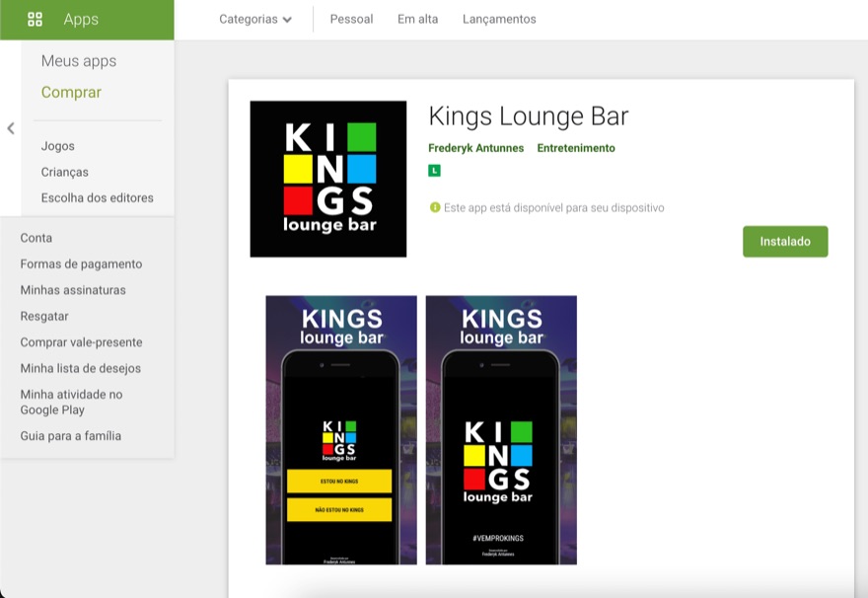Click text "Este app está disponível para seu dispositivo"
This screenshot has height=598, width=868.
pos(553,208)
